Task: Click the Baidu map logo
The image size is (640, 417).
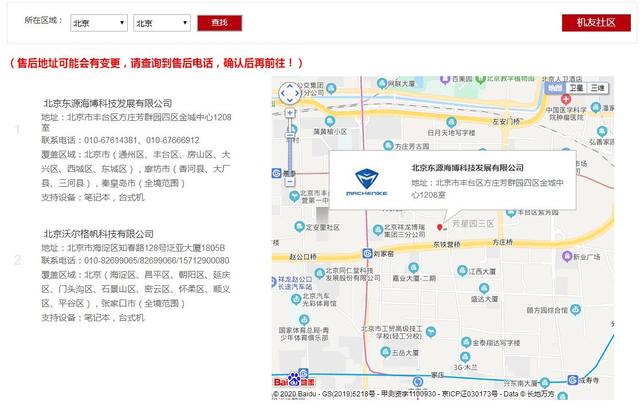Action: pos(294,380)
